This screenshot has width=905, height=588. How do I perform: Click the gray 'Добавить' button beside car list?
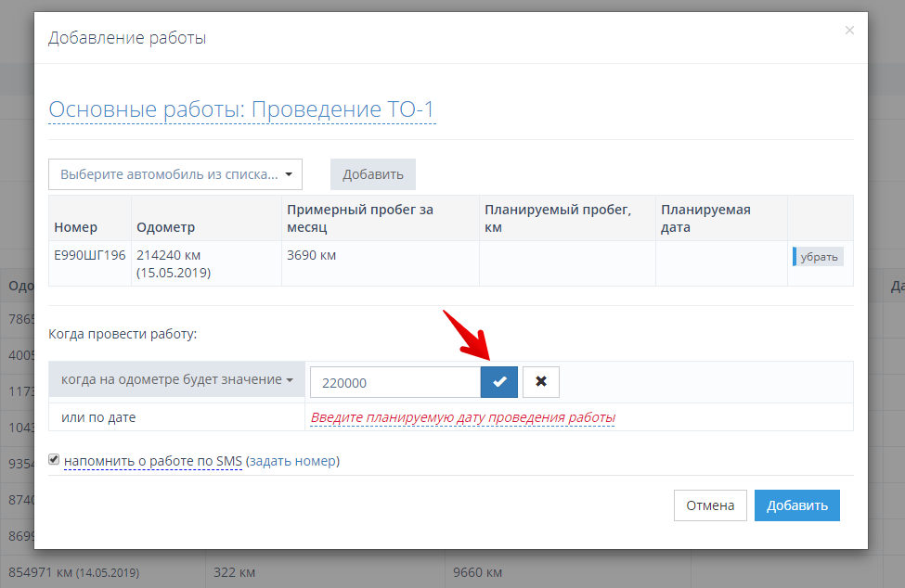372,174
